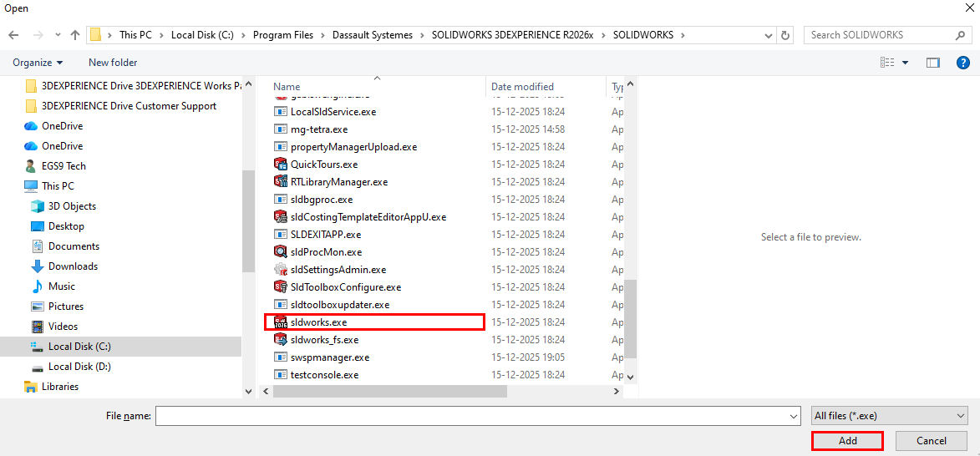Click the SLDEXITAPP.exe file icon
Screen dimensions: 980x456
click(281, 234)
